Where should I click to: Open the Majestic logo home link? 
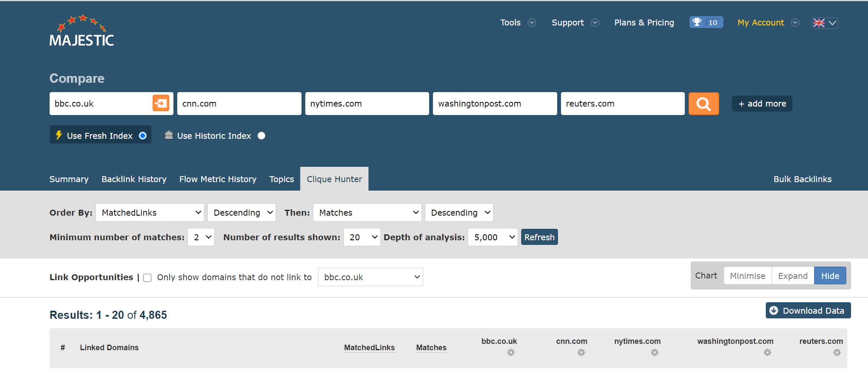(82, 31)
